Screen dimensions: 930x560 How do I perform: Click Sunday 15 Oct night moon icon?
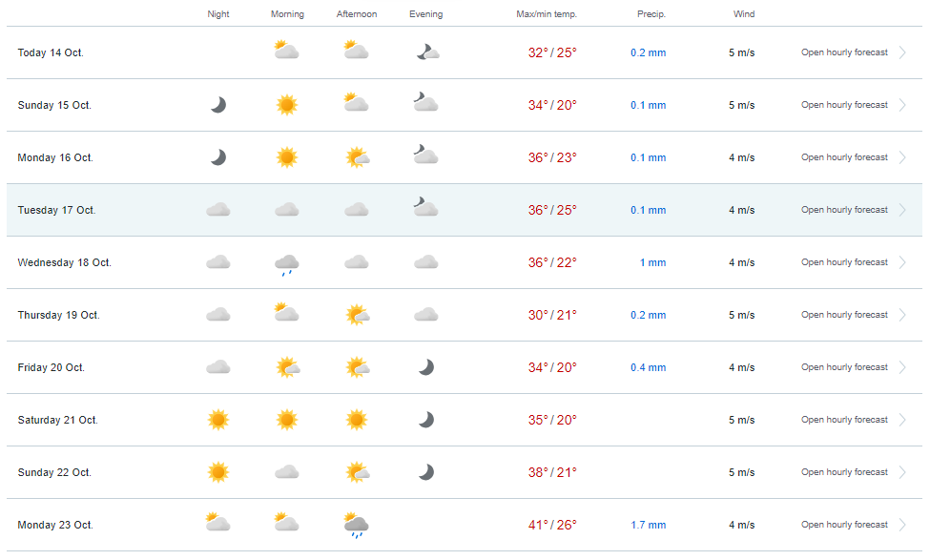tap(218, 105)
